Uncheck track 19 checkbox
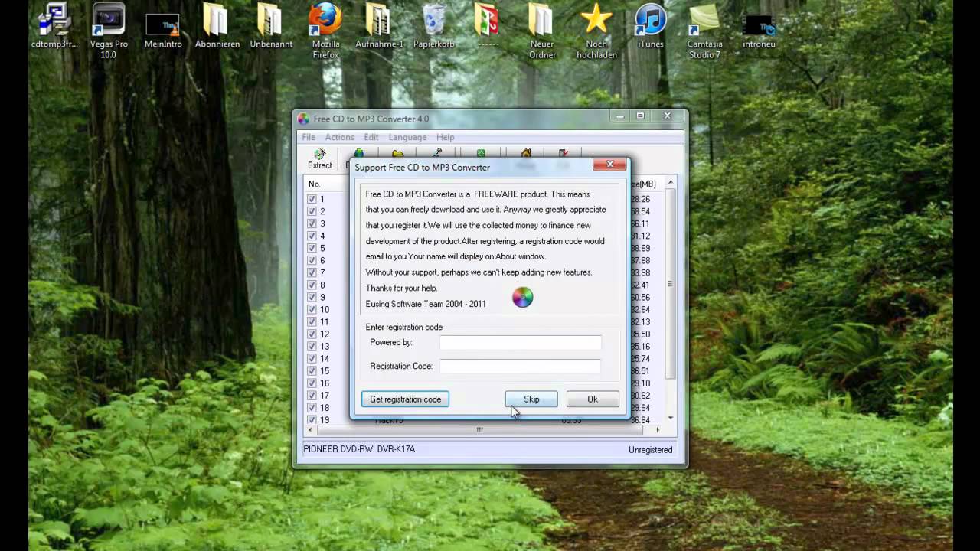980x551 pixels. (x=312, y=419)
